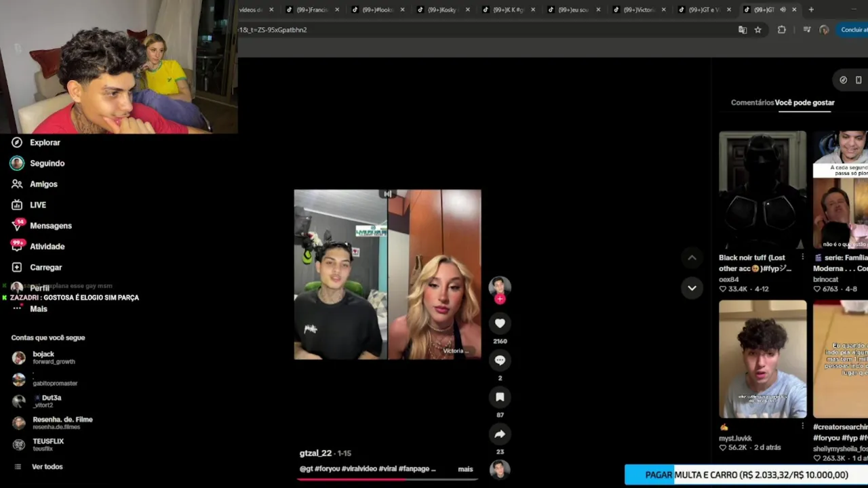Open new browser tab plus button

[811, 9]
